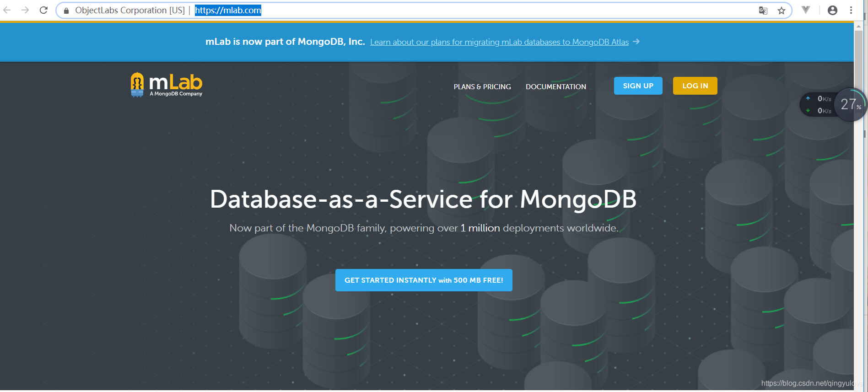
Task: Click 'mLab is now part of MongoDB, Inc.'
Action: tap(285, 42)
